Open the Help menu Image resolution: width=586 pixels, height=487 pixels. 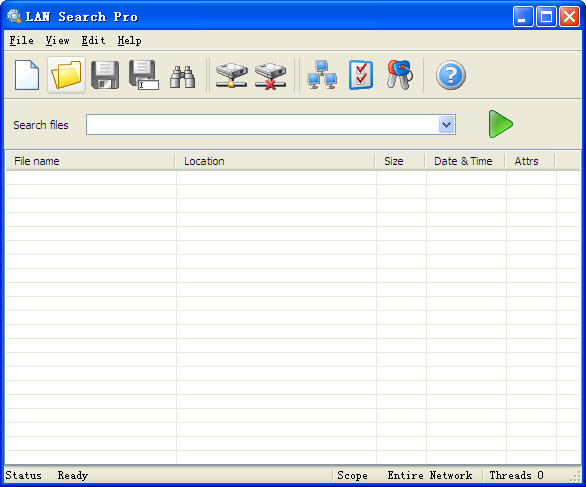(x=129, y=40)
